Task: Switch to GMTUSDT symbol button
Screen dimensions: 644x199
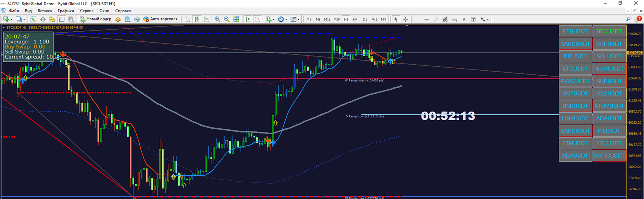Action: [x=575, y=93]
